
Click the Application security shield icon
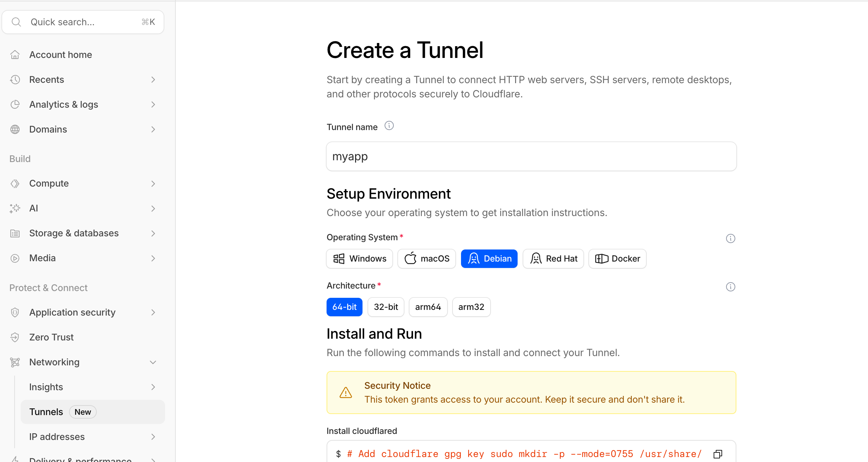pyautogui.click(x=15, y=312)
